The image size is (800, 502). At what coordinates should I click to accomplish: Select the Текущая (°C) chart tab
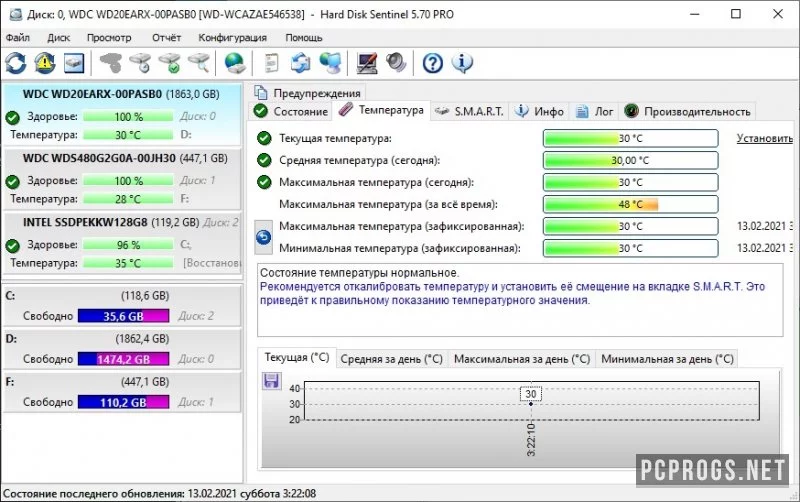(x=297, y=358)
